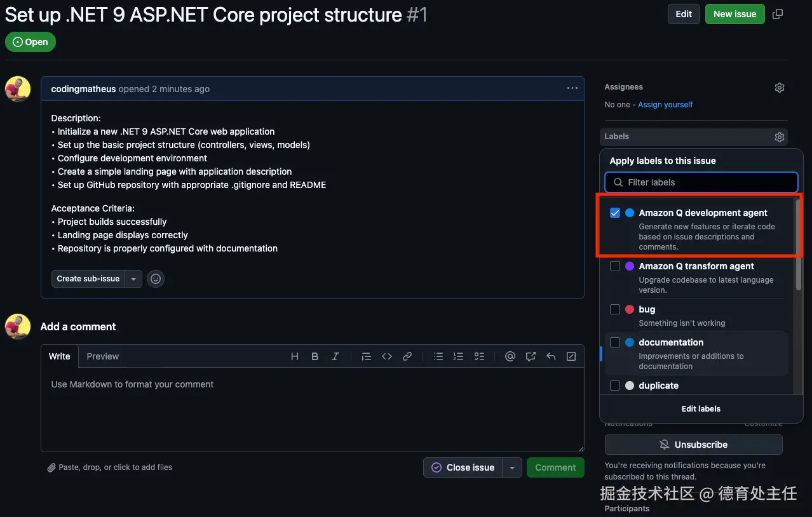The height and width of the screenshot is (517, 812).
Task: Check the Amazon Q transform agent label
Action: click(x=615, y=266)
